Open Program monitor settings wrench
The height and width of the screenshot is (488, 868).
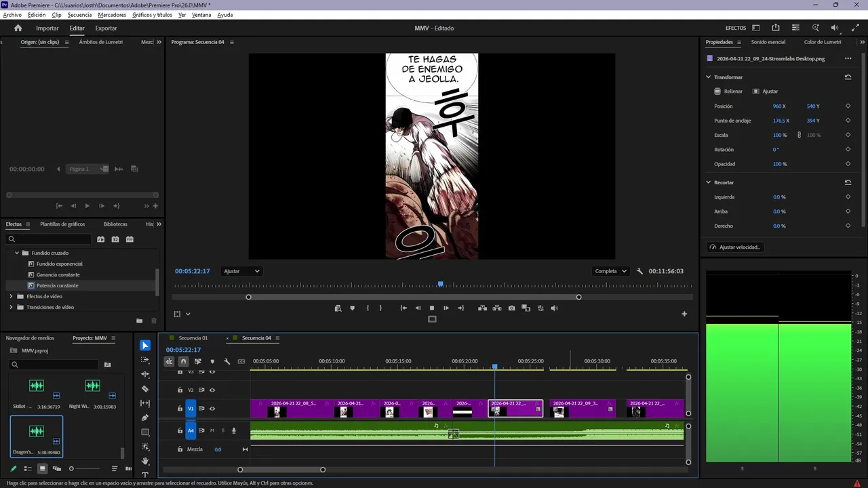(639, 271)
